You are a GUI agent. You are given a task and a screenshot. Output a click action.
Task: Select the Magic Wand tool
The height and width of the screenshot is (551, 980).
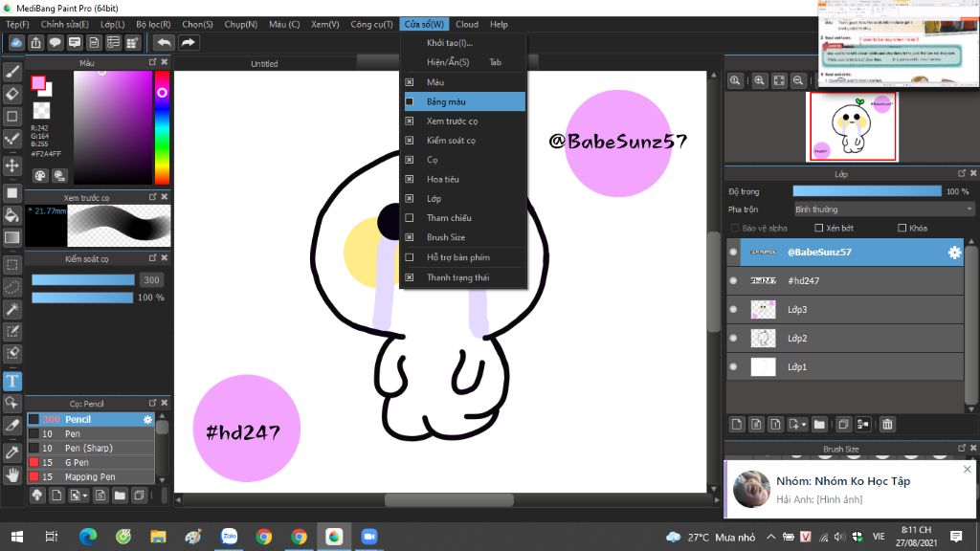pyautogui.click(x=11, y=309)
